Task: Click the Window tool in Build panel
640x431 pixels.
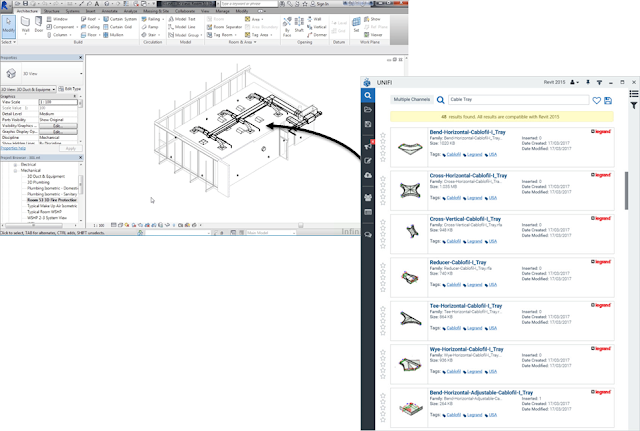Action: 57,19
